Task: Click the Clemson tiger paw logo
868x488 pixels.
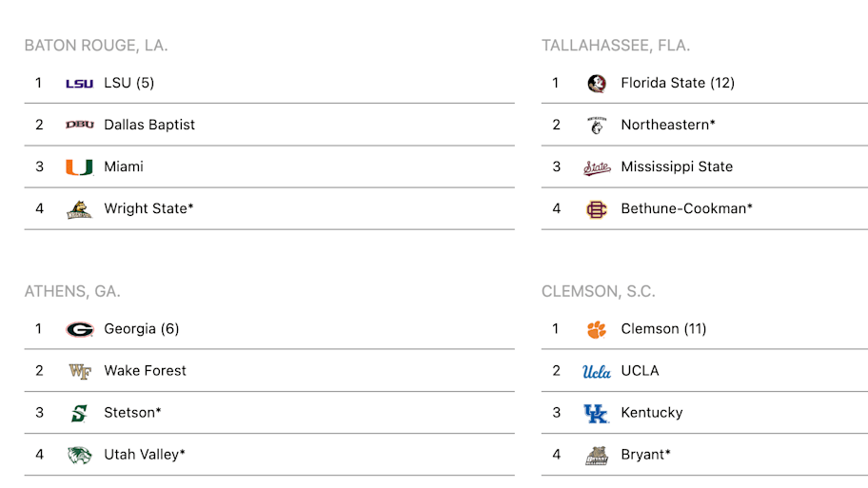Action: tap(596, 330)
